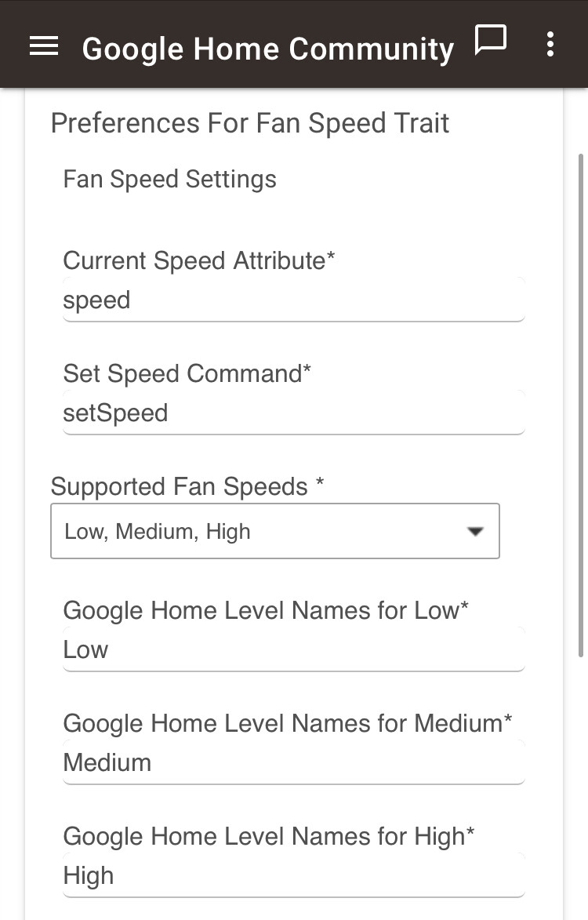588x920 pixels.
Task: Click the Current Speed Attribute label
Action: click(x=198, y=260)
